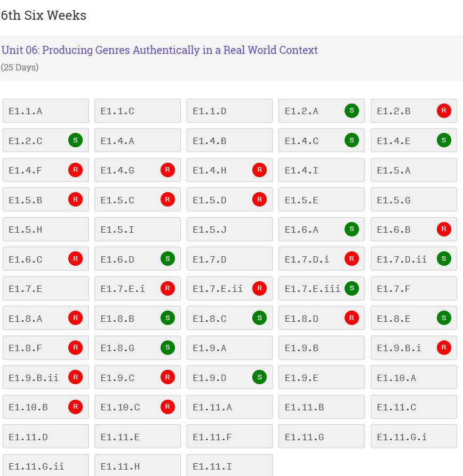This screenshot has width=463, height=476.
Task: Open standard E1.11.G.ii
Action: [x=45, y=465]
